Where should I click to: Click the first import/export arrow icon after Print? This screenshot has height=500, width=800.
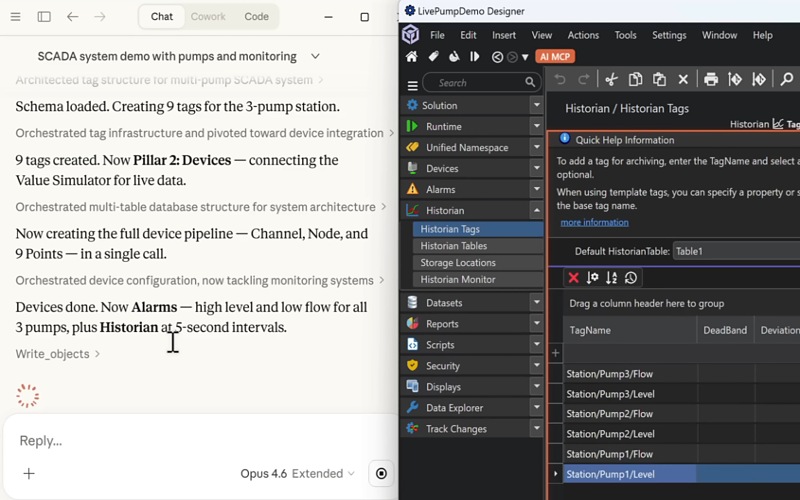[735, 80]
